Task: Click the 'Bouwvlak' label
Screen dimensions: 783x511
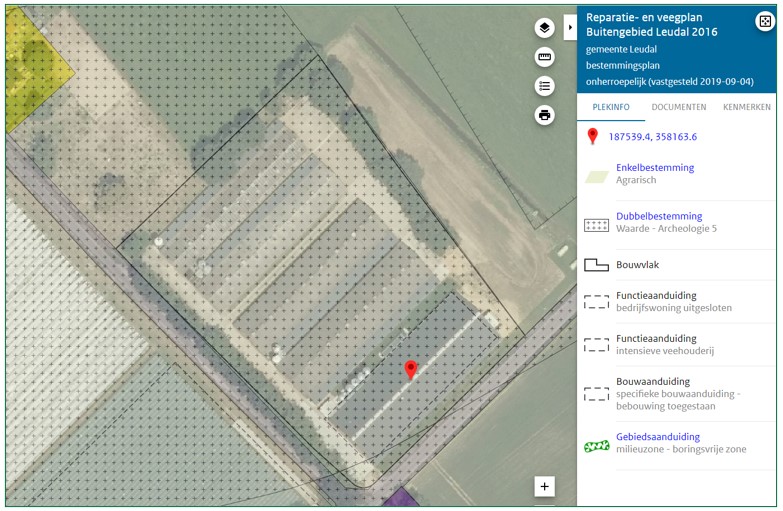Action: (x=637, y=265)
